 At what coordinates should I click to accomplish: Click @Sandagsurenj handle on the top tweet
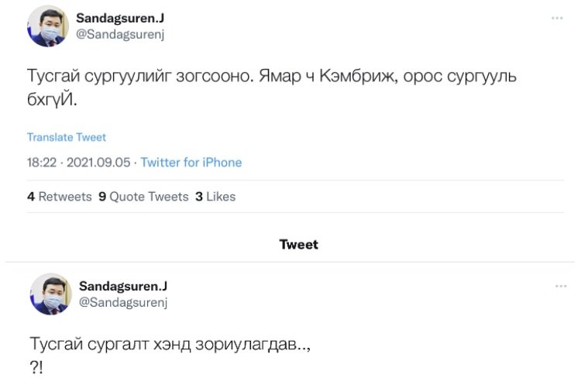point(120,34)
